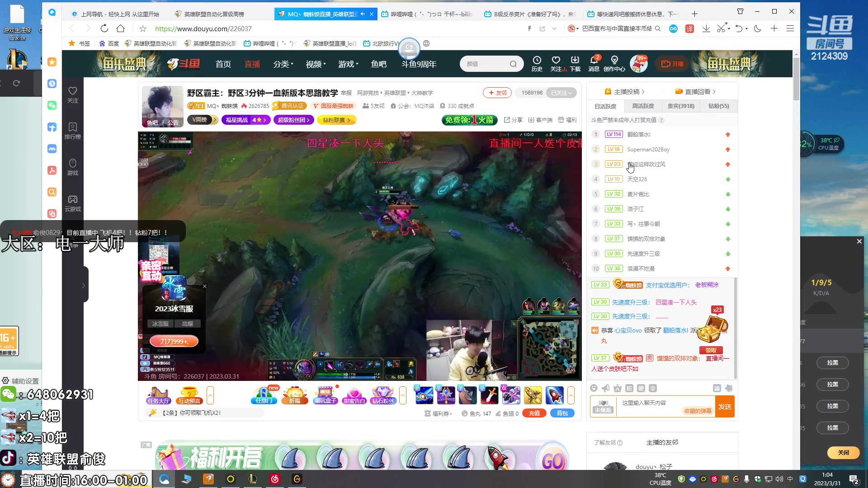
Task: Go to browser home page icon
Action: 121,28
